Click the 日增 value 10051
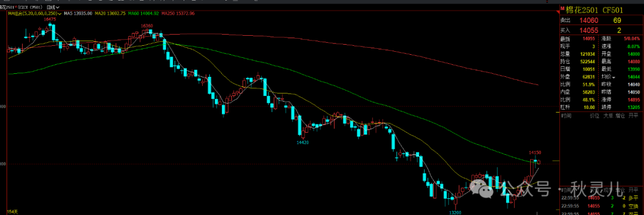This screenshot has height=215, width=644. click(x=589, y=69)
